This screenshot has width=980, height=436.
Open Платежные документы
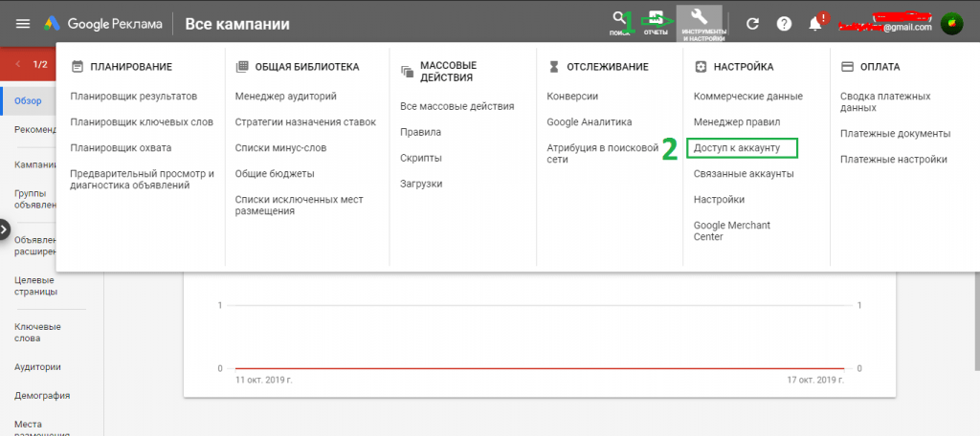(896, 134)
